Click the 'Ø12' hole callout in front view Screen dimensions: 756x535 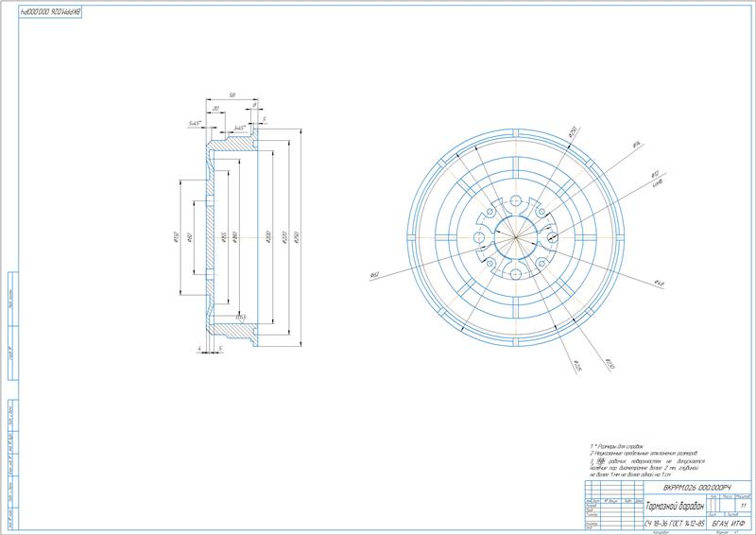(655, 175)
